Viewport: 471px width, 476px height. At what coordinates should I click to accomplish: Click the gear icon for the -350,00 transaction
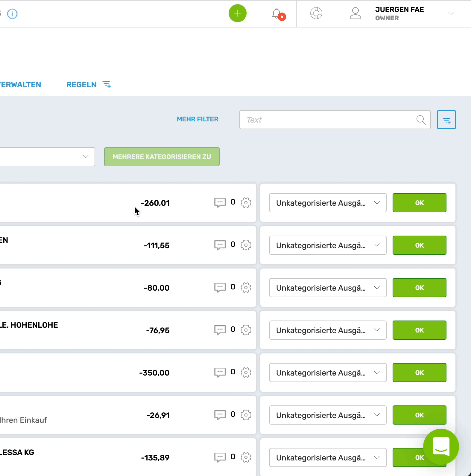click(x=246, y=373)
